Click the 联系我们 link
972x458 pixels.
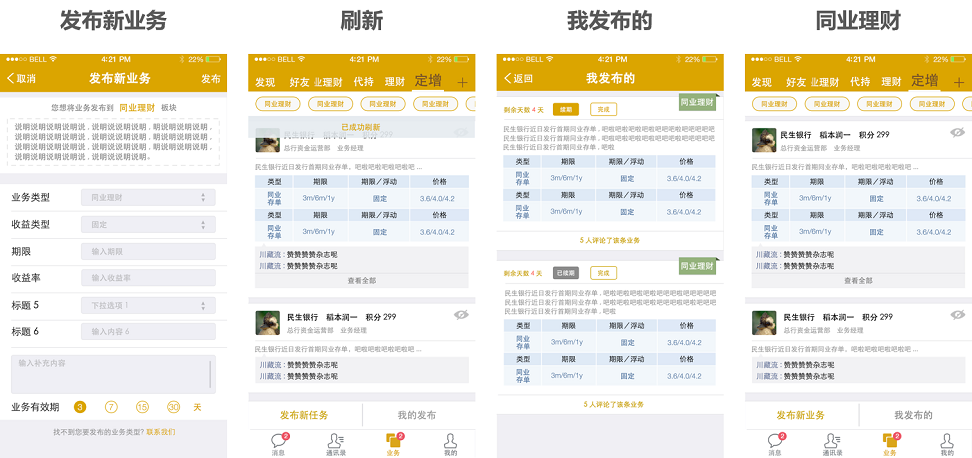click(x=160, y=432)
